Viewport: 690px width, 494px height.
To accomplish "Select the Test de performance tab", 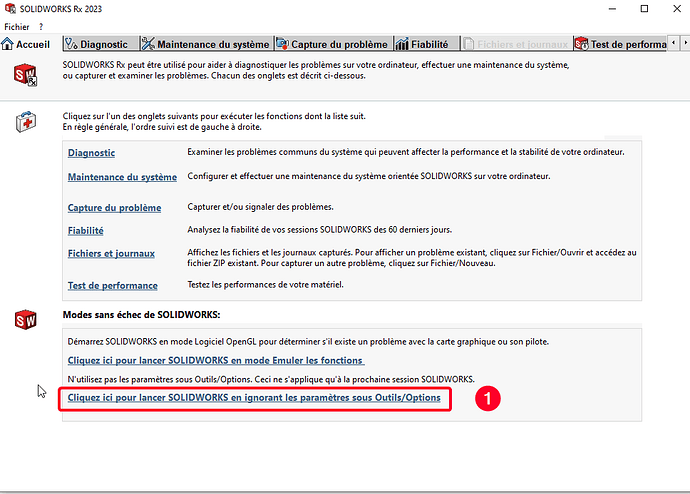I will (620, 44).
